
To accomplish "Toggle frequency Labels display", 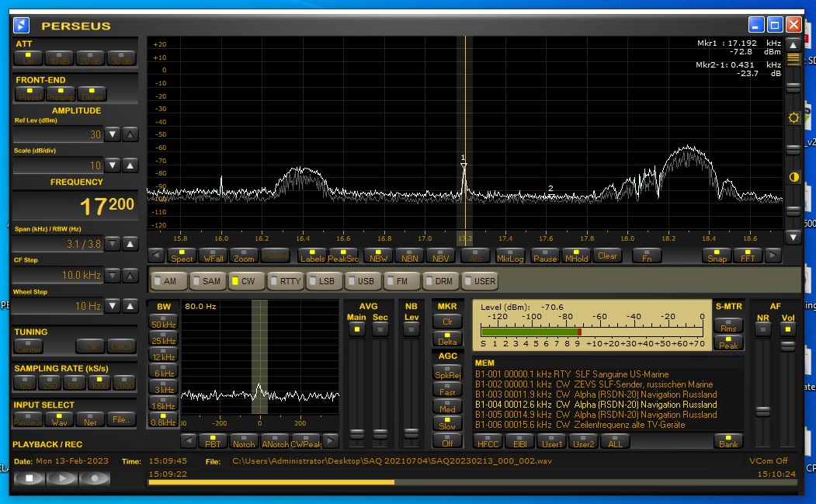I will point(312,255).
